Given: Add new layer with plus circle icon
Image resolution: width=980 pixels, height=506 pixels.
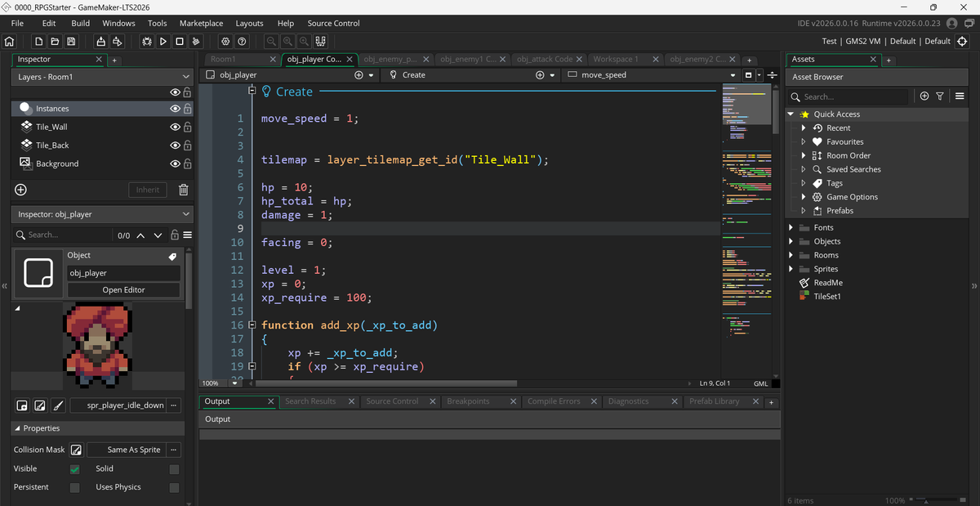Looking at the screenshot, I should (21, 190).
